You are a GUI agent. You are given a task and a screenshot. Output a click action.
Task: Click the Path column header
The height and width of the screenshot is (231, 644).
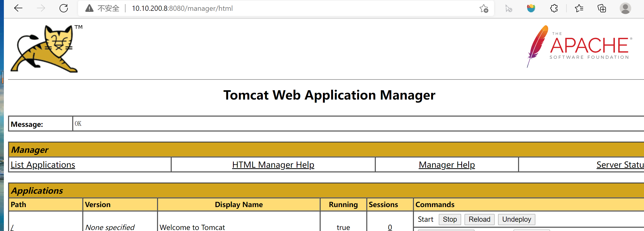point(46,205)
